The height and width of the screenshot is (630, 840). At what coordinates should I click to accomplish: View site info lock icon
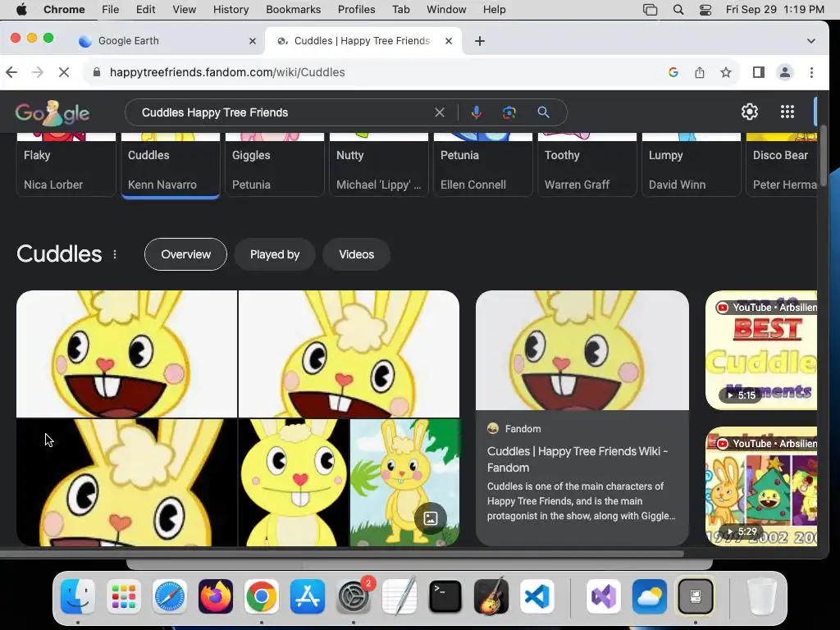click(97, 72)
